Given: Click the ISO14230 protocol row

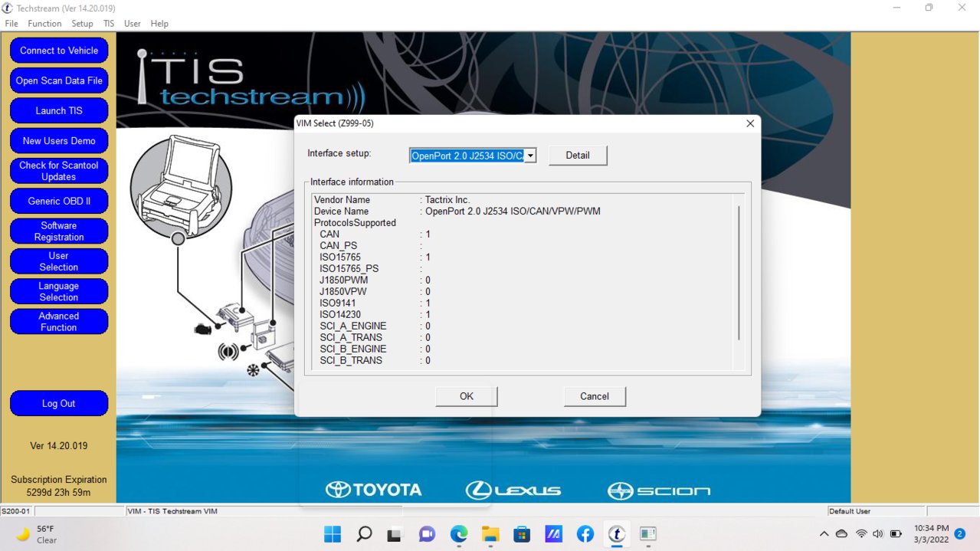Looking at the screenshot, I should 375,315.
